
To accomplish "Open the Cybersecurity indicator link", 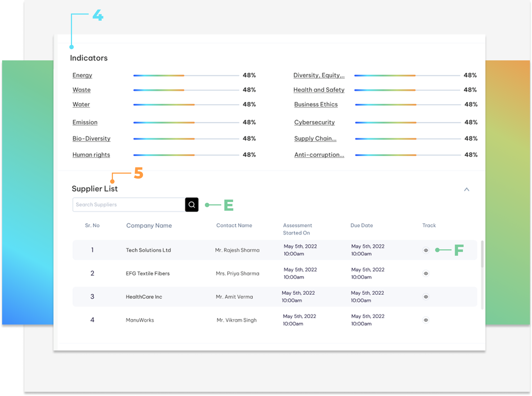I will [x=314, y=122].
